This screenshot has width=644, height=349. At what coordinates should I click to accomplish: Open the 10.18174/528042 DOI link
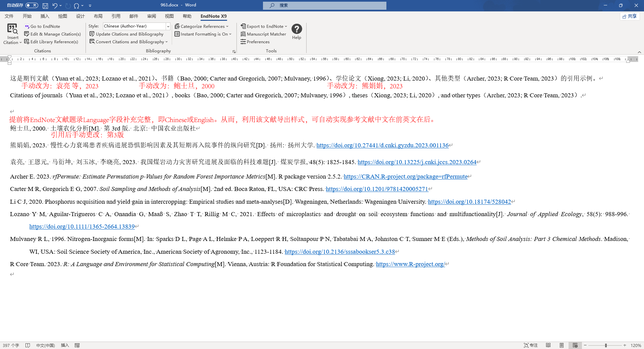pos(469,202)
